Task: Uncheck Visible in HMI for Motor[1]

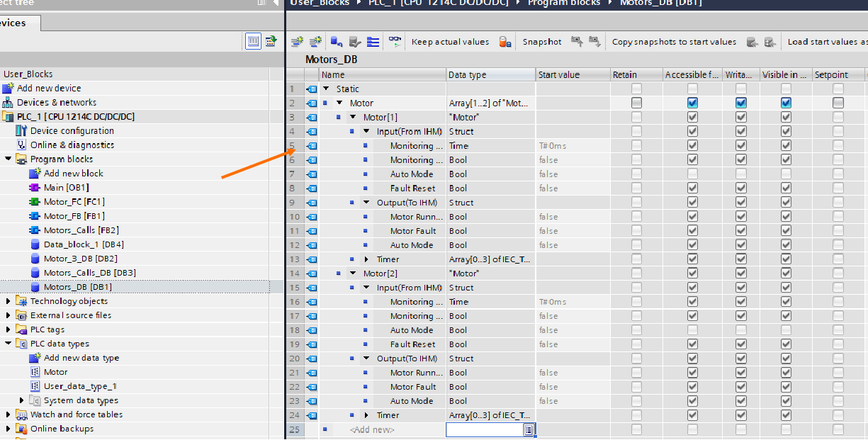Action: (x=786, y=117)
